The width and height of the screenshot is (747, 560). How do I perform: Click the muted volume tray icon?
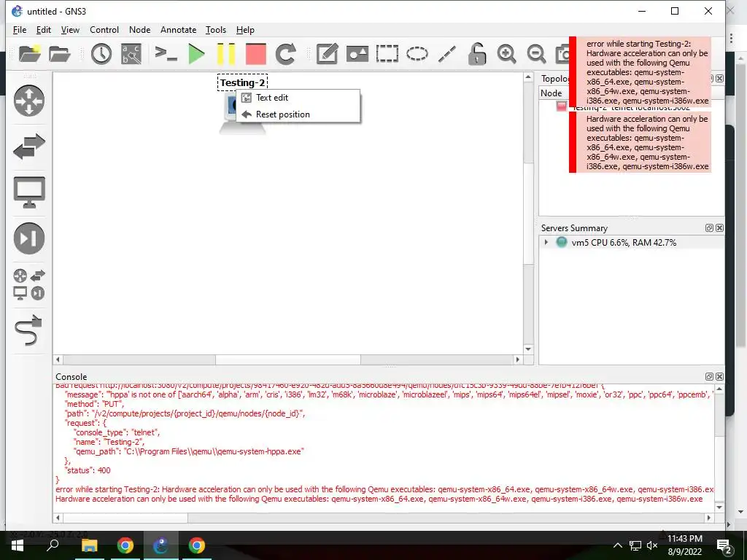point(652,545)
